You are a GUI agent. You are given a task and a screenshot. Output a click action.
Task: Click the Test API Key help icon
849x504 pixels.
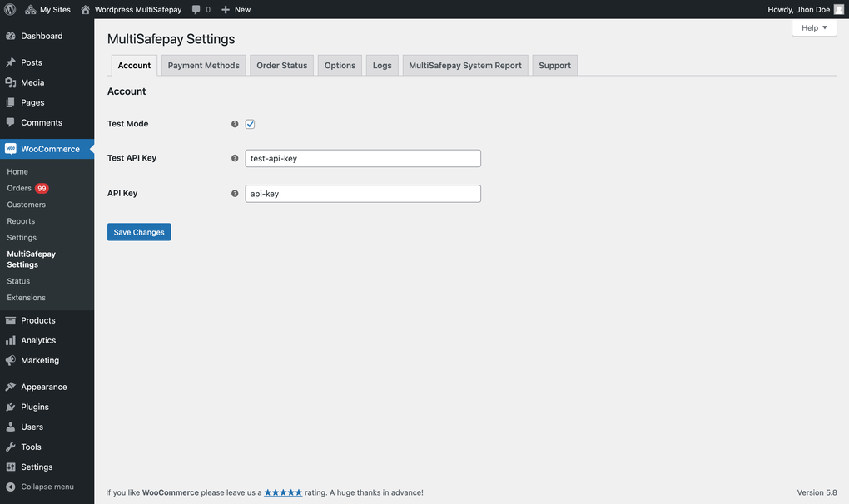click(235, 157)
